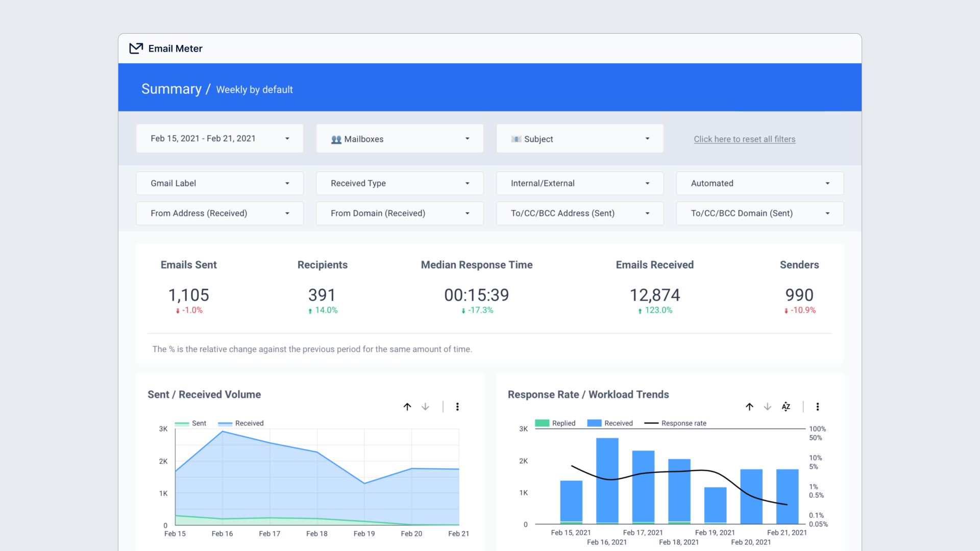This screenshot has height=551, width=980.
Task: Click the Mailboxes people icon
Action: pos(336,139)
